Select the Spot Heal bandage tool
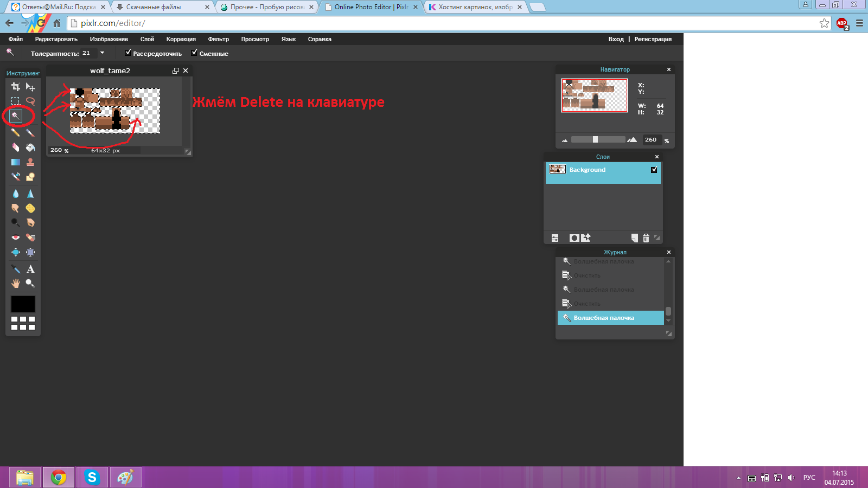868x488 pixels. click(30, 237)
